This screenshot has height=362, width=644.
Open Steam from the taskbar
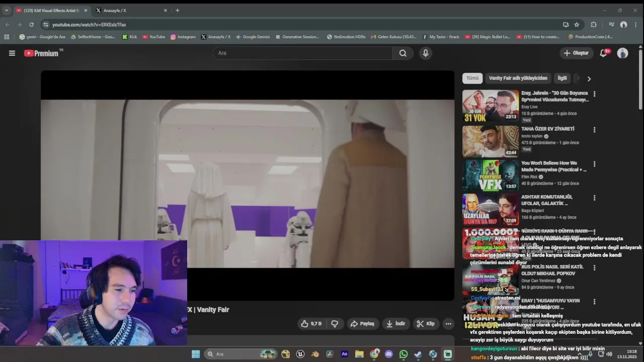[418, 354]
